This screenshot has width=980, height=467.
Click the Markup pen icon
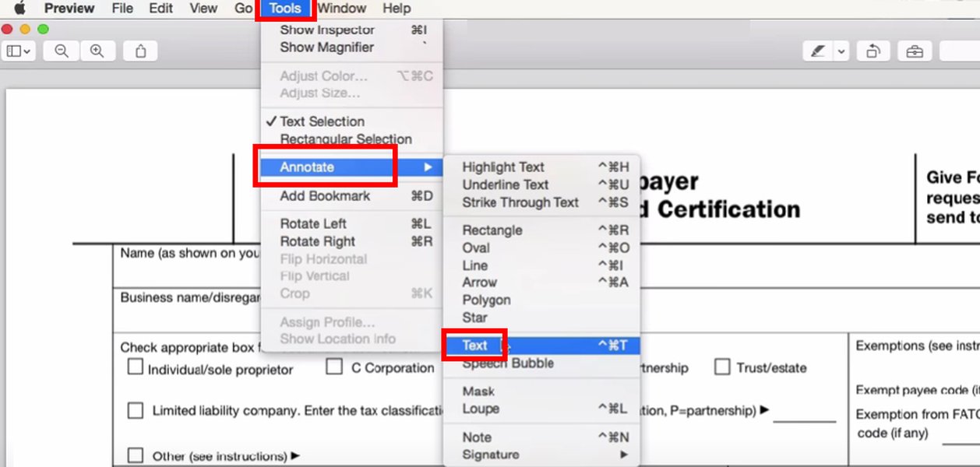tap(818, 51)
